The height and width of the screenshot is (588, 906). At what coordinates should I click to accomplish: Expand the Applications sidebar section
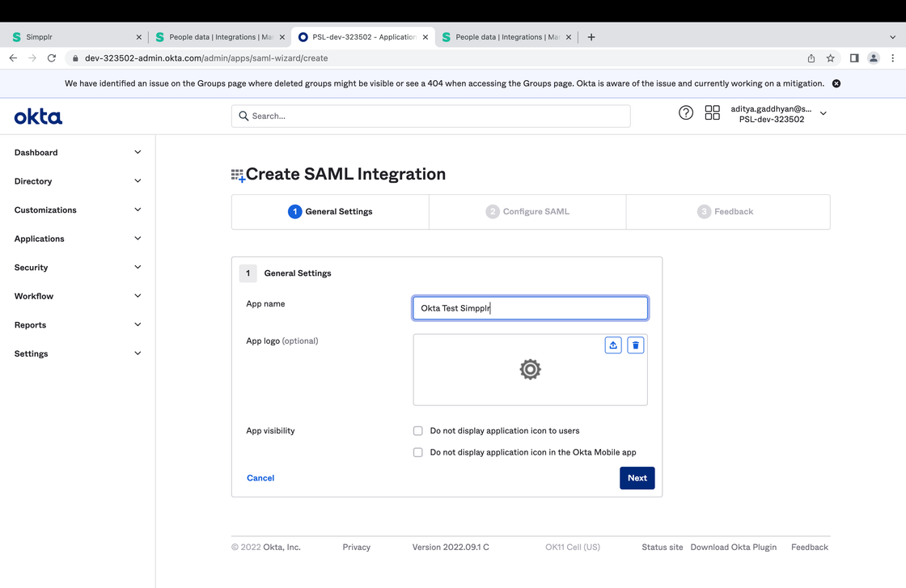[x=137, y=238]
